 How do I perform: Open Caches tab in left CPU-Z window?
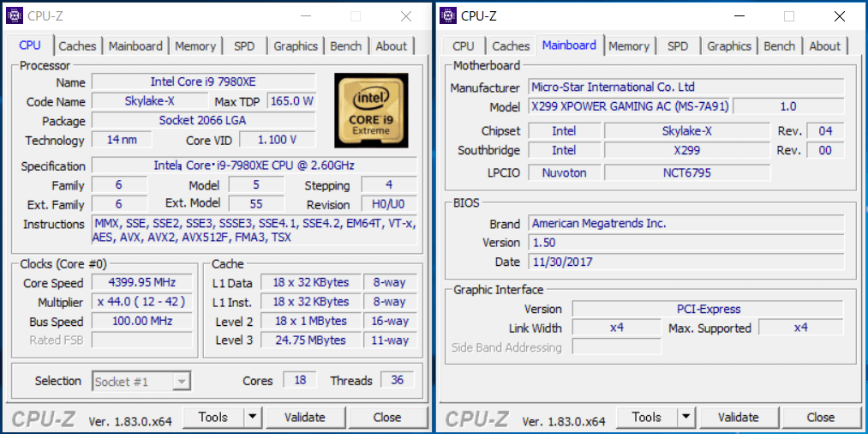click(77, 46)
